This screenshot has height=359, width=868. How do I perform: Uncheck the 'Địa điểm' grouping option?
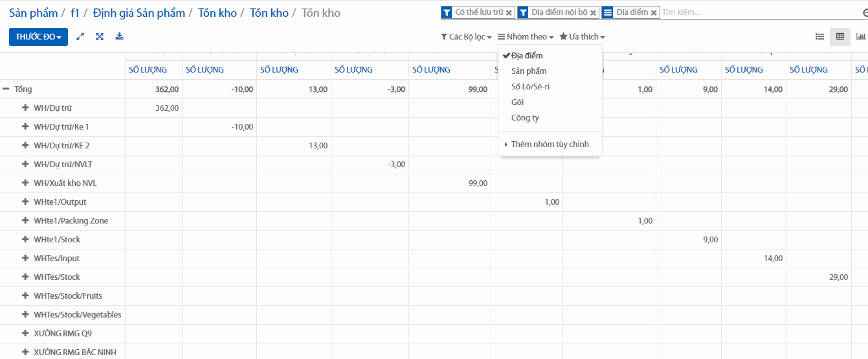(x=527, y=56)
